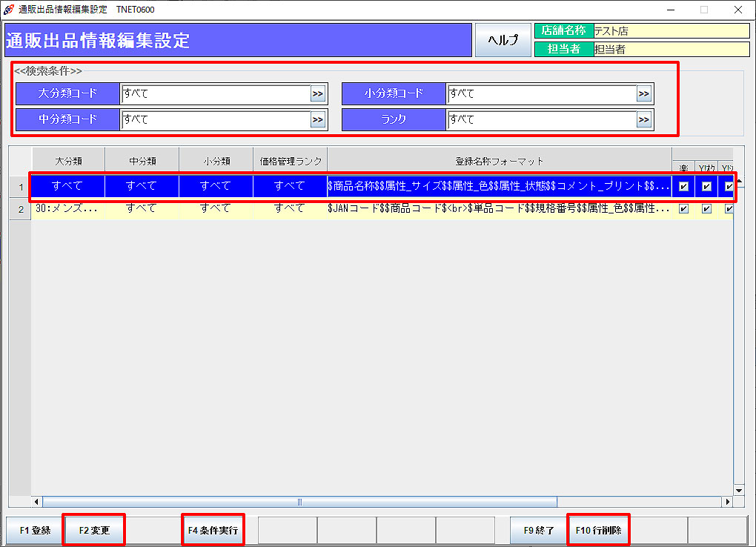Toggle row 2 checkbox in 楽 column

click(683, 209)
